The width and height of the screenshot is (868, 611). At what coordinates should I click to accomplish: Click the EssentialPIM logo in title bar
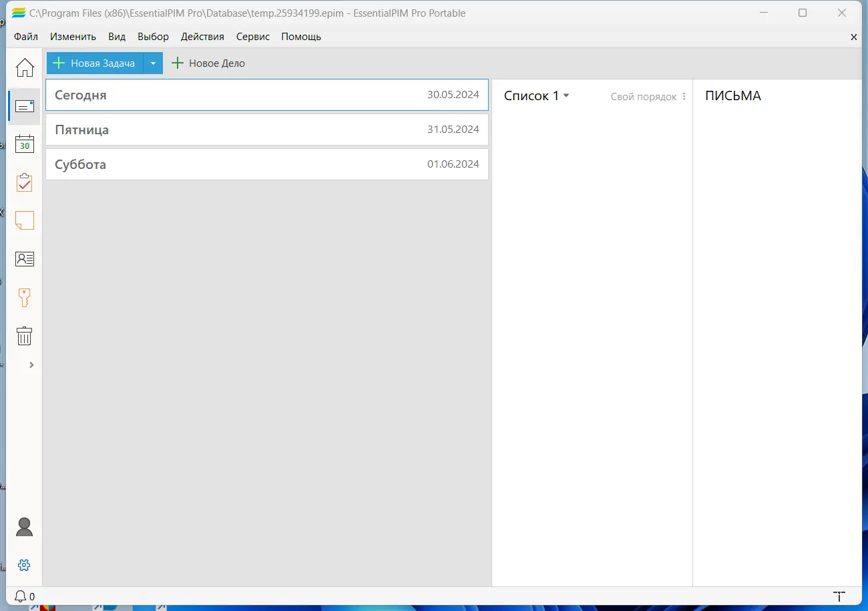19,13
